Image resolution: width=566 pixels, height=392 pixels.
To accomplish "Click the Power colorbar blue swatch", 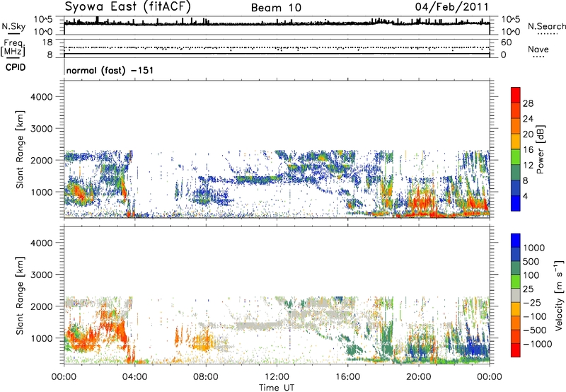I will click(516, 203).
